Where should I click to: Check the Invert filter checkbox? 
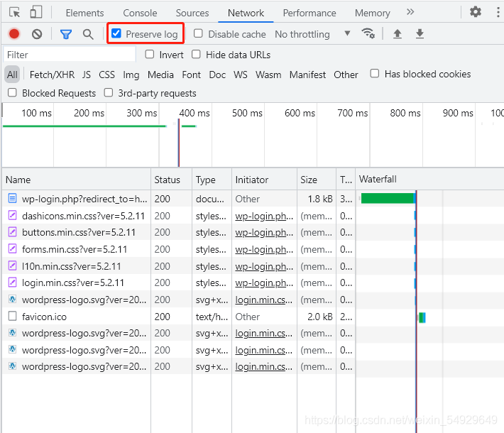click(x=150, y=54)
